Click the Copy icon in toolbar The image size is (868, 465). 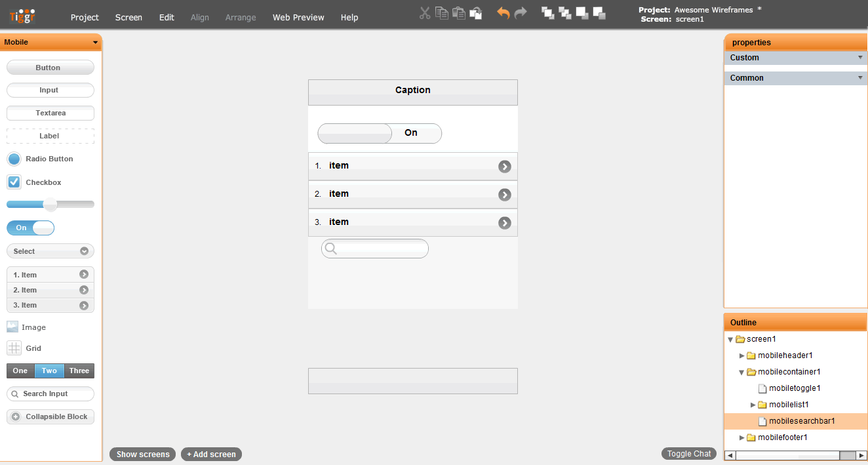[442, 12]
